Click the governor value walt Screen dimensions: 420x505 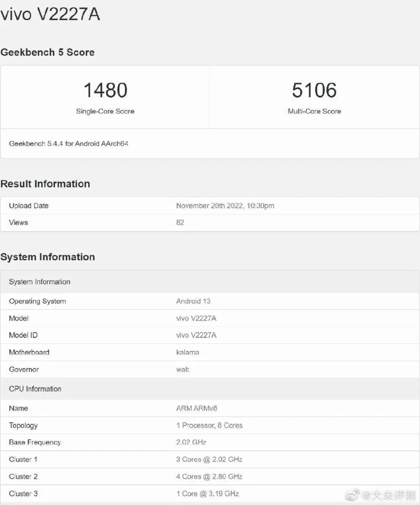coord(183,369)
